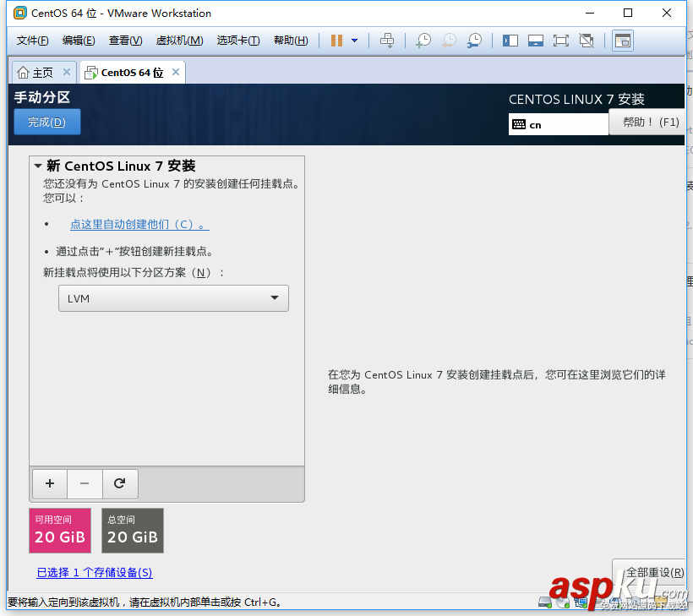Screen dimensions: 693x616
Task: Open the 帮助(H) menu
Action: click(x=291, y=41)
